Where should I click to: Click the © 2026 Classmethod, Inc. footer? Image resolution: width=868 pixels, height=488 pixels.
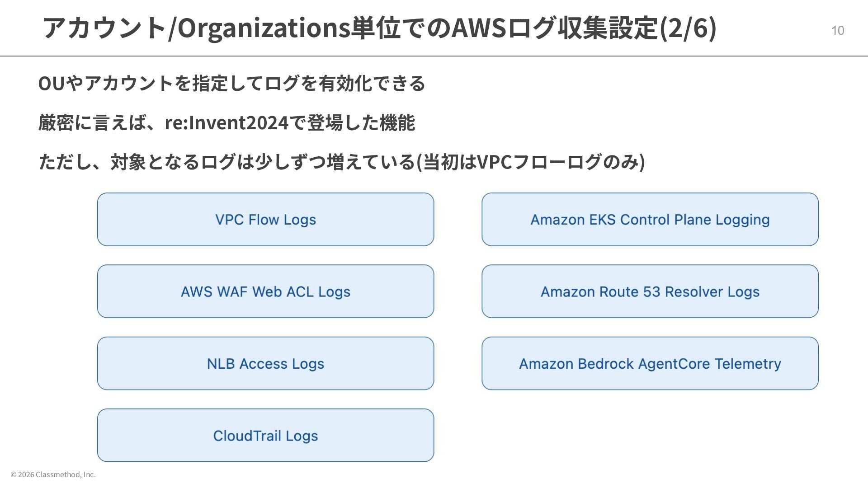coord(53,474)
